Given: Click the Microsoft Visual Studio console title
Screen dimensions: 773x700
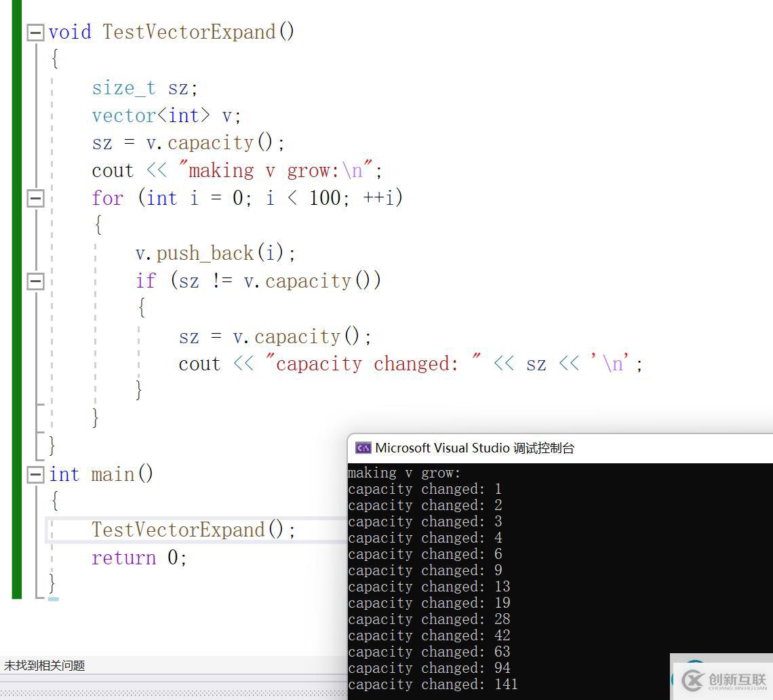Looking at the screenshot, I should (x=475, y=448).
